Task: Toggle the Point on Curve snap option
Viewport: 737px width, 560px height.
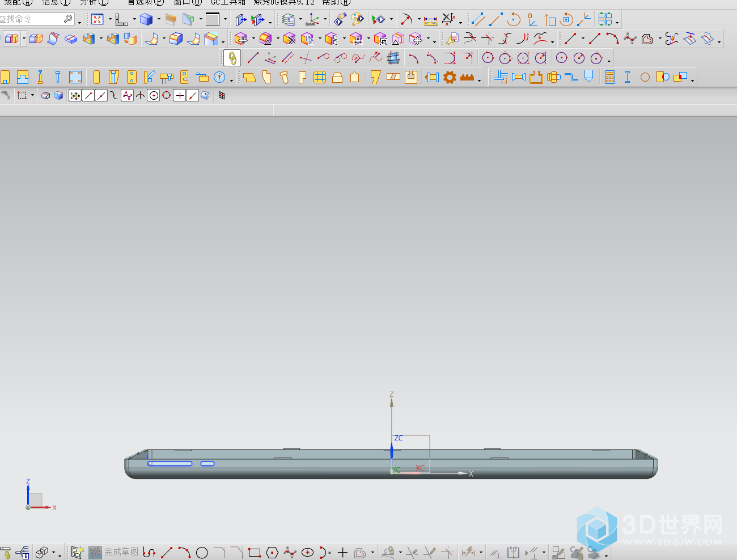Action: pyautogui.click(x=192, y=96)
